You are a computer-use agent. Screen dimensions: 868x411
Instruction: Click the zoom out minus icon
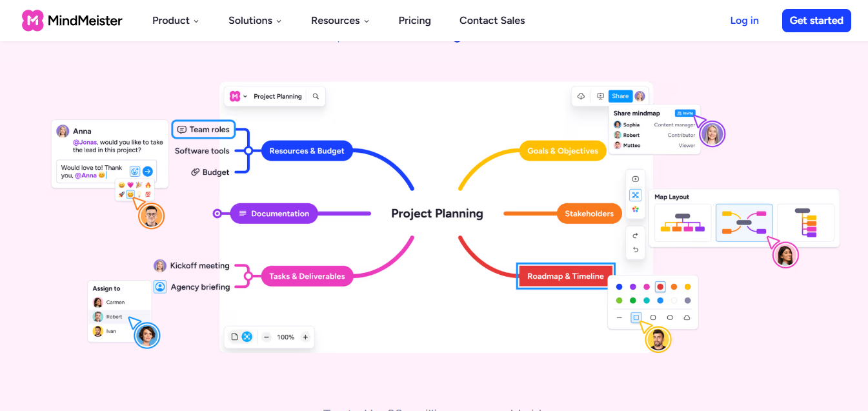pyautogui.click(x=266, y=337)
